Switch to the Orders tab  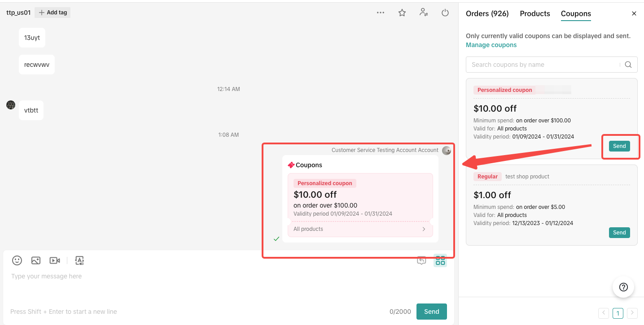pos(487,13)
